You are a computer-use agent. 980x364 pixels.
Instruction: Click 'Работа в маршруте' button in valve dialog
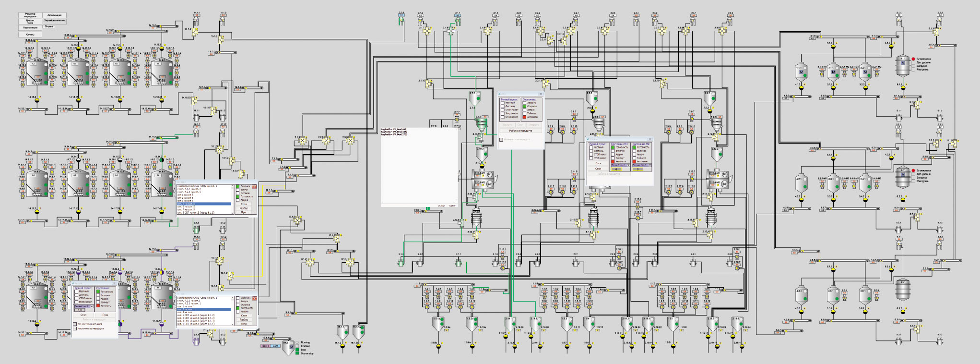click(x=520, y=131)
